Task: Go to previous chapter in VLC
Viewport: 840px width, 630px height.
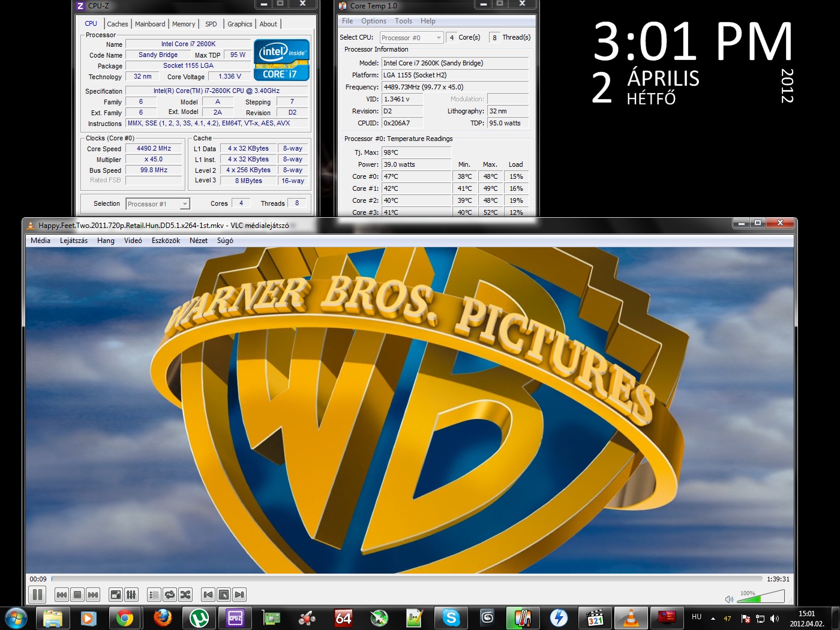Action: click(x=208, y=595)
